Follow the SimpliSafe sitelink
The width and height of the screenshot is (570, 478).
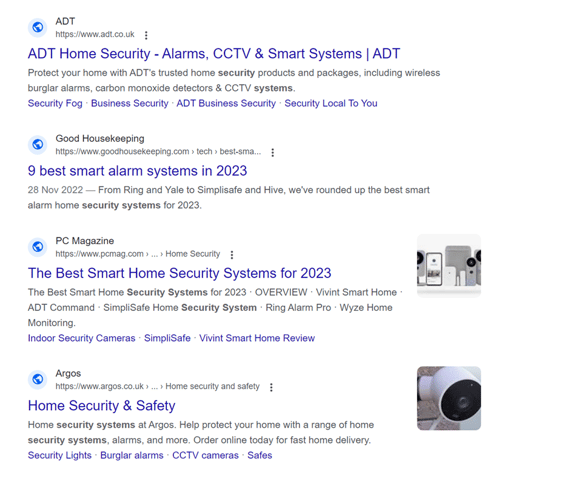[167, 338]
